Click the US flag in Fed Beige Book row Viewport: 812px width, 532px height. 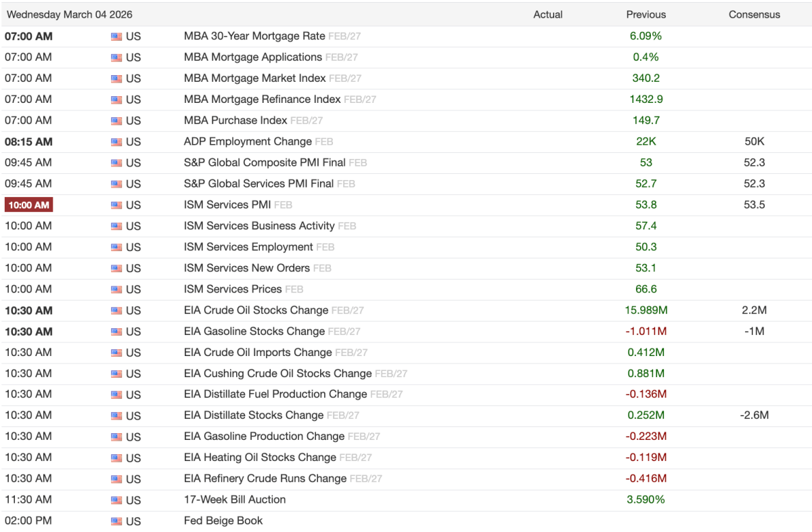[x=116, y=521]
